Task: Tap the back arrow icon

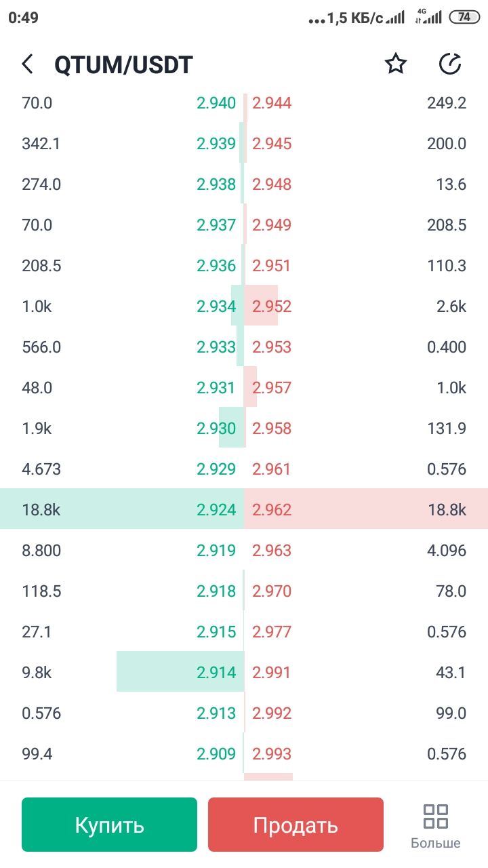Action: pos(27,64)
